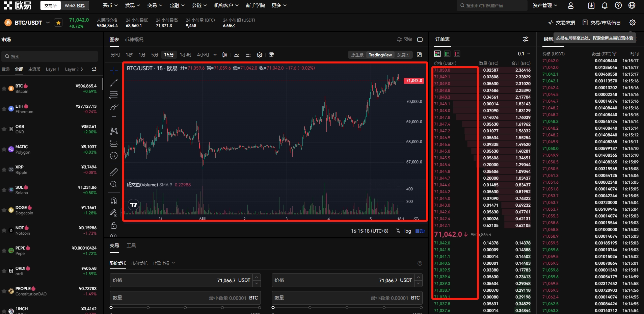The image size is (644, 314).
Task: Select the pattern drawing tool
Action: click(x=114, y=131)
